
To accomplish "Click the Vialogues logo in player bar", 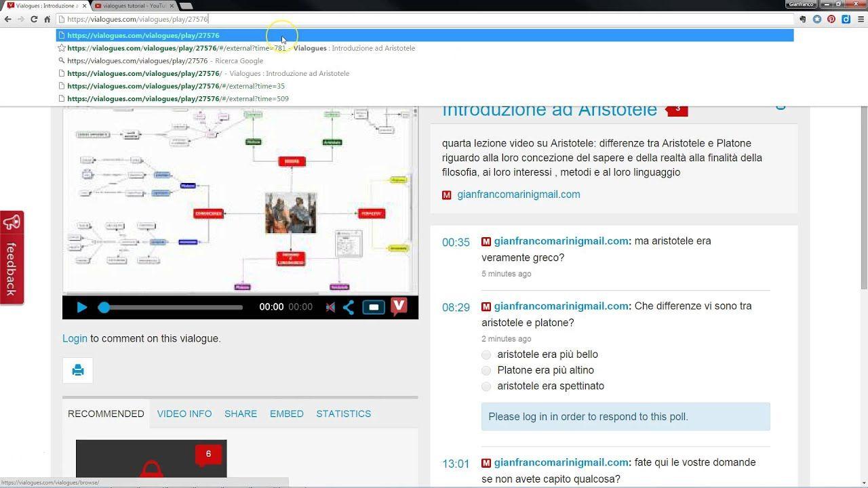I will click(399, 306).
